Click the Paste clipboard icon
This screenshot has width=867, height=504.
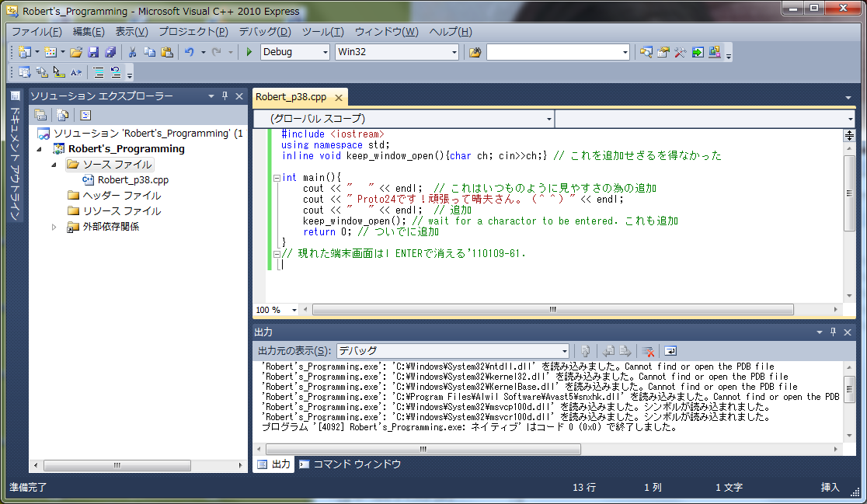point(166,52)
